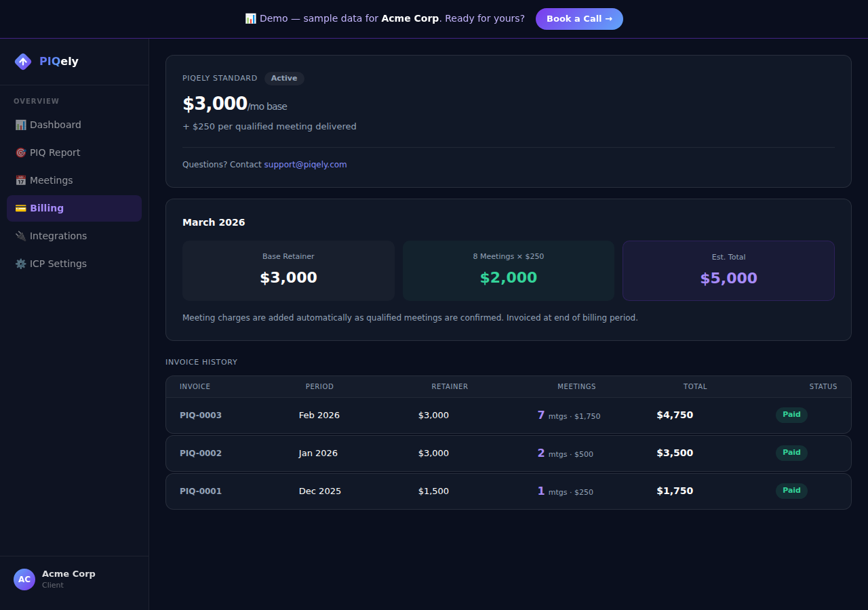Click the Dashboard chart icon in sidebar
Screen dimensions: 868x610
(20, 125)
